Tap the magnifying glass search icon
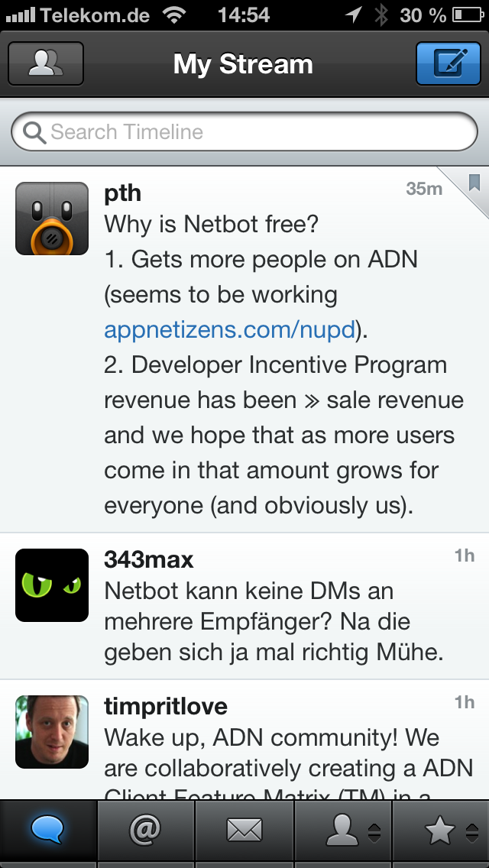Image resolution: width=489 pixels, height=868 pixels. tap(34, 133)
